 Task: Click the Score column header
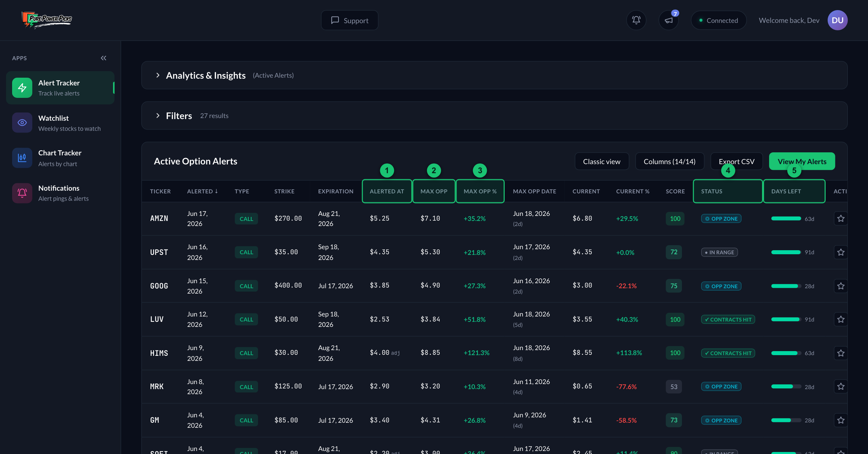675,191
